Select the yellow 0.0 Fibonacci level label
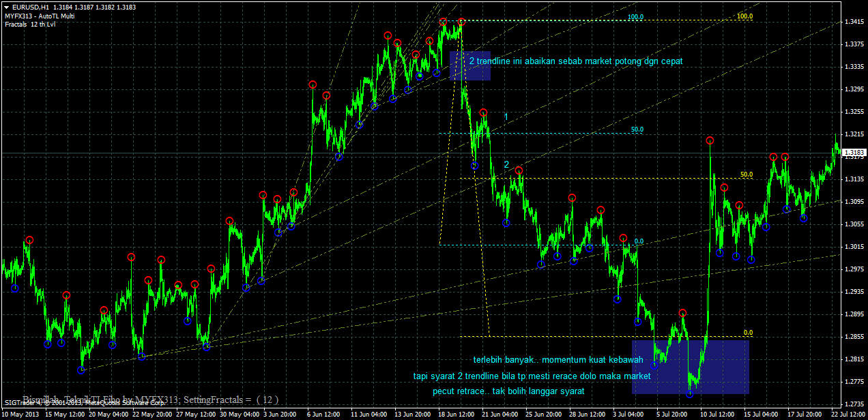This screenshot has width=868, height=420. click(748, 333)
